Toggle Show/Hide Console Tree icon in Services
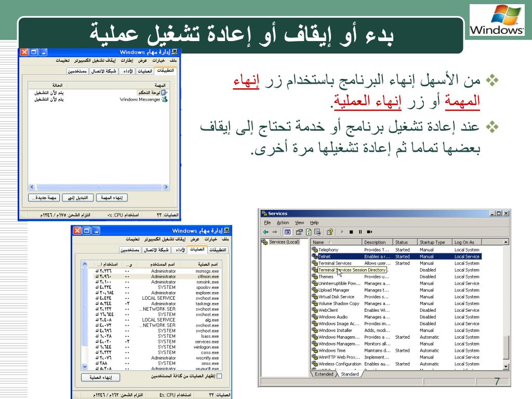The width and height of the screenshot is (532, 399). pos(287,232)
